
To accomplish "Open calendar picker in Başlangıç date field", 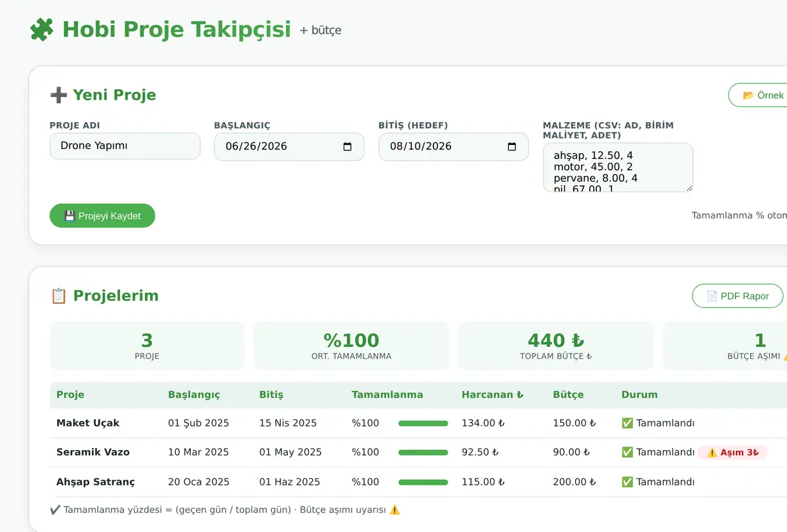I will pos(348,147).
